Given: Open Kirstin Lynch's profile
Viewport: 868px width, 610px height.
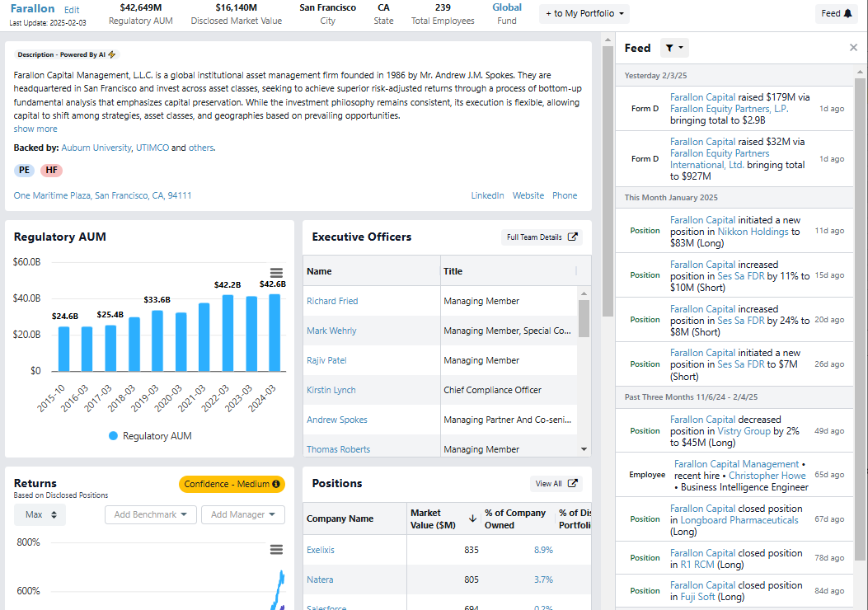Looking at the screenshot, I should coord(331,390).
